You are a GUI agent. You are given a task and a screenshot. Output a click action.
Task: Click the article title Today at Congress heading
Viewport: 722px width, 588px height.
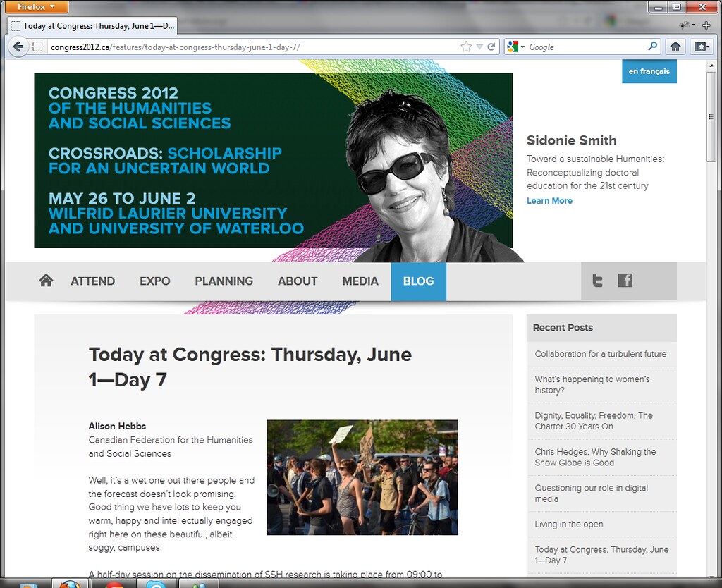(250, 367)
